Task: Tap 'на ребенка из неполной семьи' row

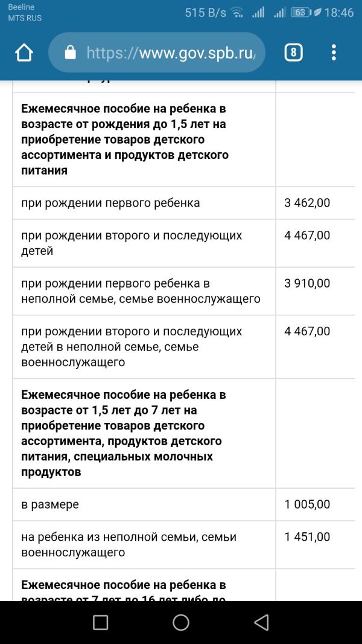Action: tap(144, 544)
